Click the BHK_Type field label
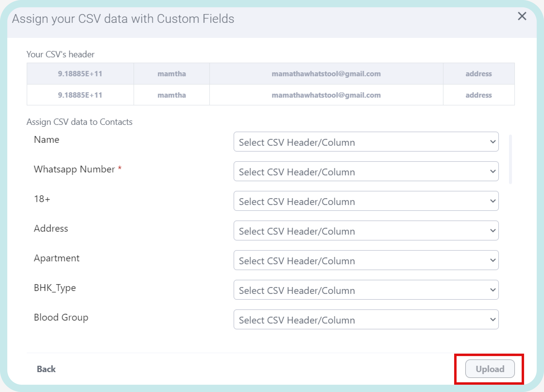This screenshot has width=544, height=392. [55, 288]
